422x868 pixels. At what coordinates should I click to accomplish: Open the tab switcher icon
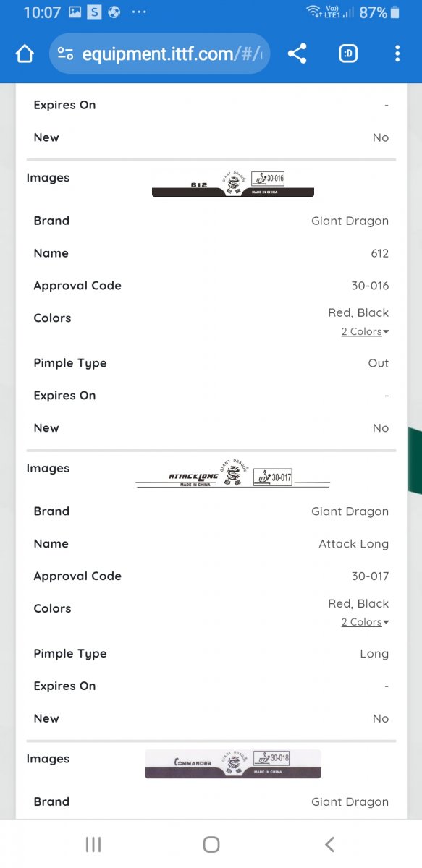348,54
